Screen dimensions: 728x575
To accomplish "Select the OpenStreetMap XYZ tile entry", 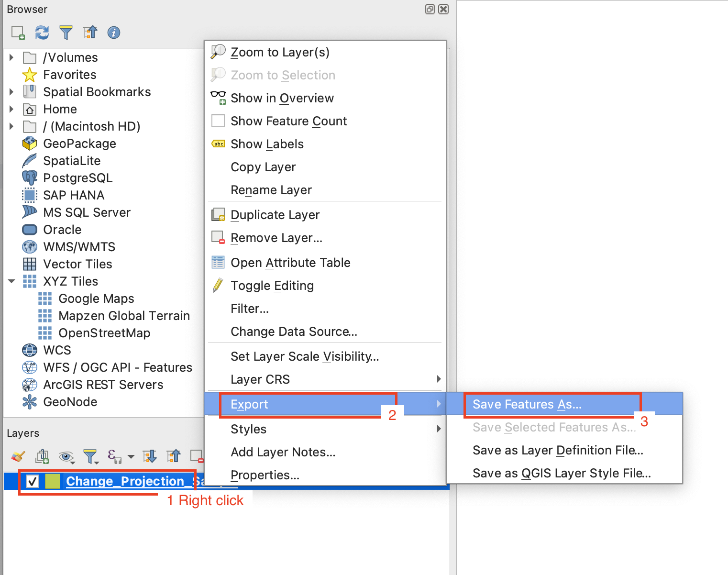I will tap(104, 333).
